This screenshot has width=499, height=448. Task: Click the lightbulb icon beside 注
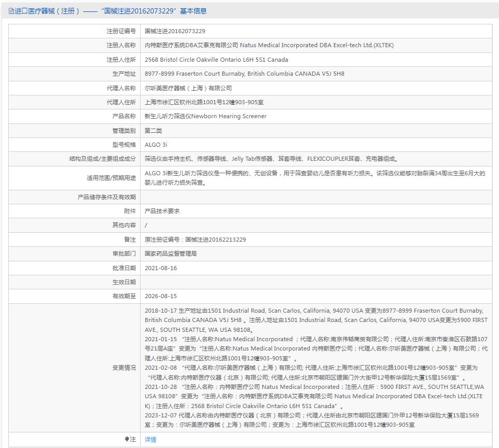pos(127,439)
